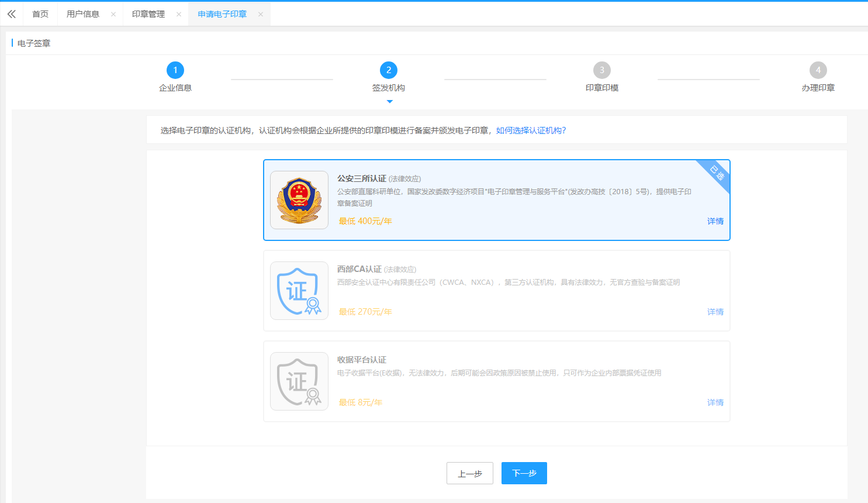868x503 pixels.
Task: Select 西部CA认证 certification option
Action: click(x=359, y=269)
